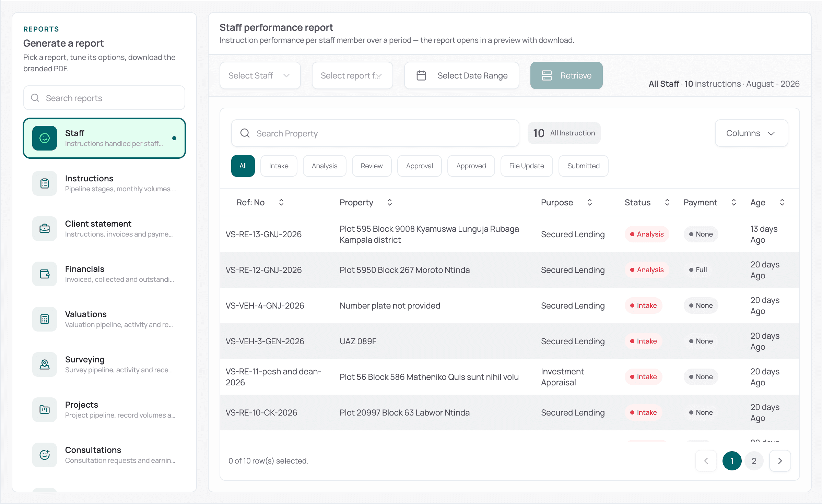Open the Surveying report
The image size is (822, 504).
(x=104, y=364)
